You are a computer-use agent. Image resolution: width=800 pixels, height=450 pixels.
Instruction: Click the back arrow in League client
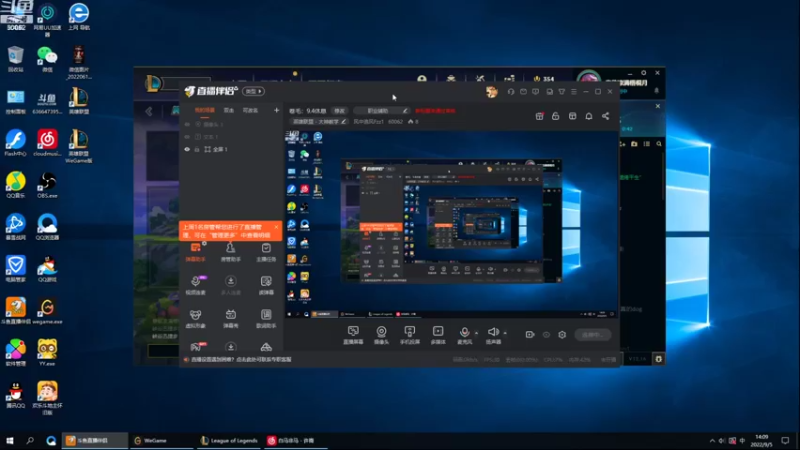(x=149, y=111)
